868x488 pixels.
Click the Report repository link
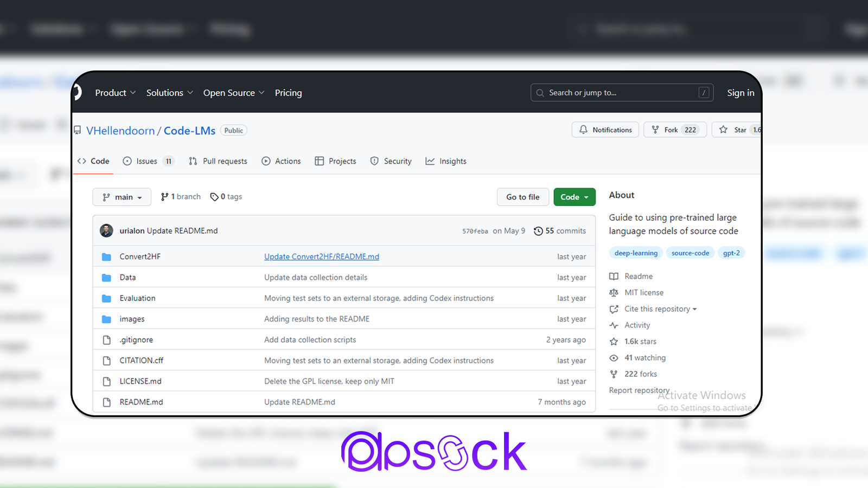(639, 390)
